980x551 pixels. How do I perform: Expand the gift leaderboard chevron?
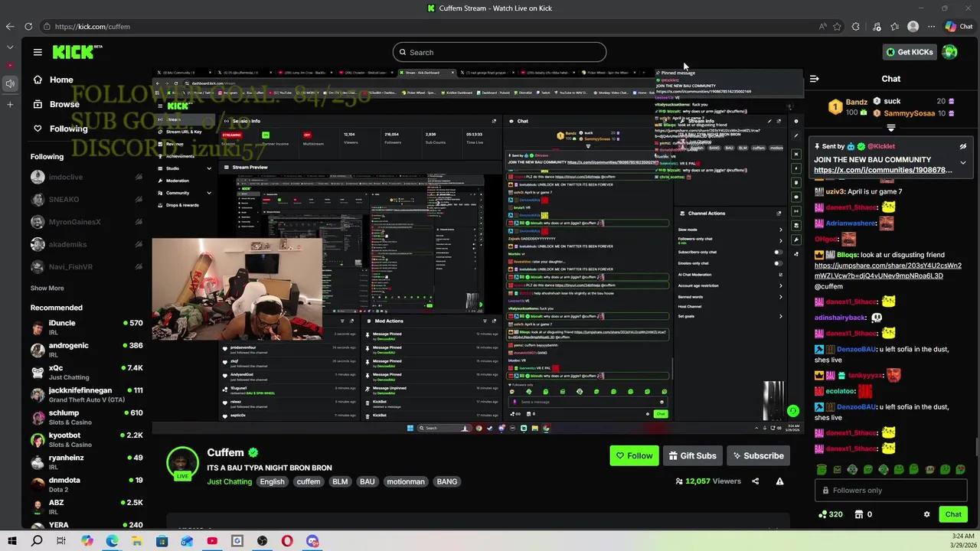(891, 128)
